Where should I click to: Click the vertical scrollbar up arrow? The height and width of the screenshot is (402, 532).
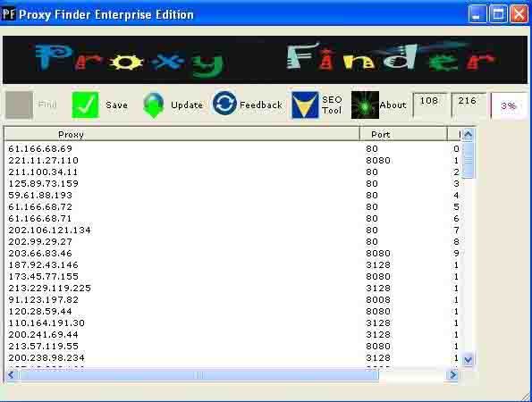(x=469, y=135)
